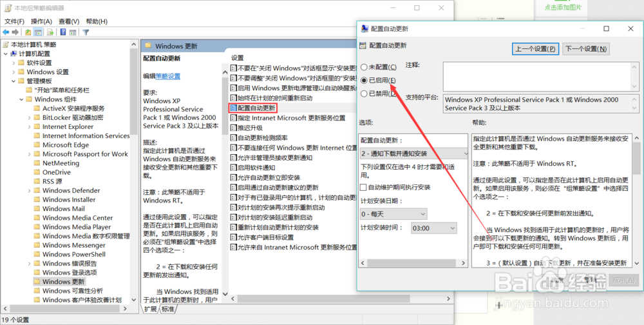Expand the Windows 错误报告 tree node
This screenshot has height=325, width=644.
(29, 263)
